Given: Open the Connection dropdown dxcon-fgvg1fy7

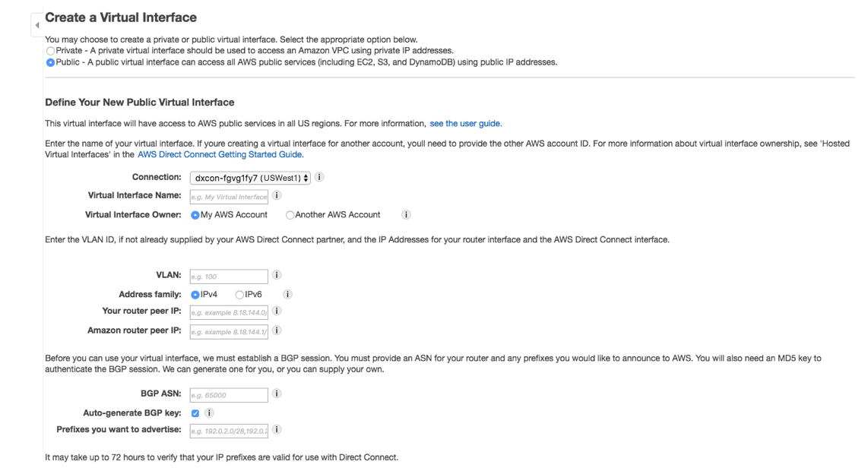Looking at the screenshot, I should 250,178.
